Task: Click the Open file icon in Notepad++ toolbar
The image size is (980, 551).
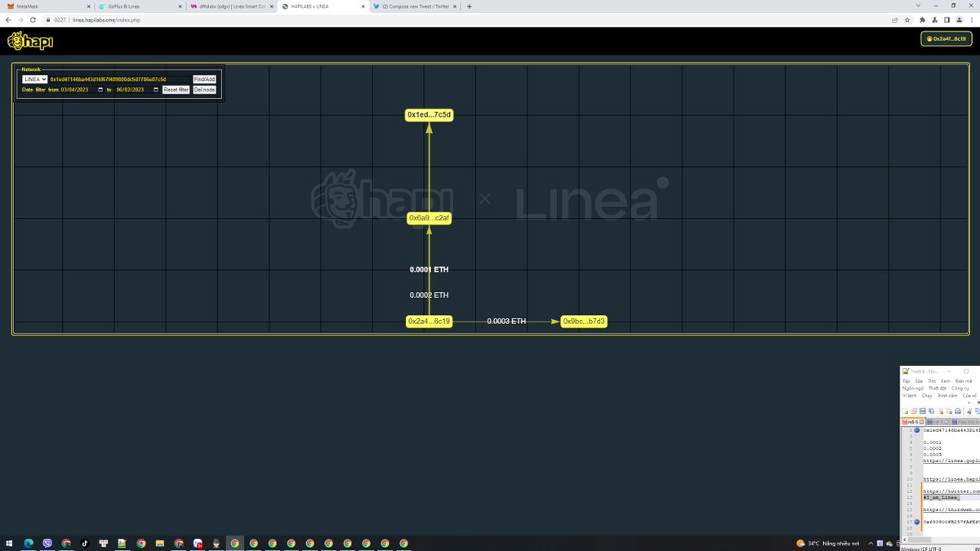Action: (914, 411)
